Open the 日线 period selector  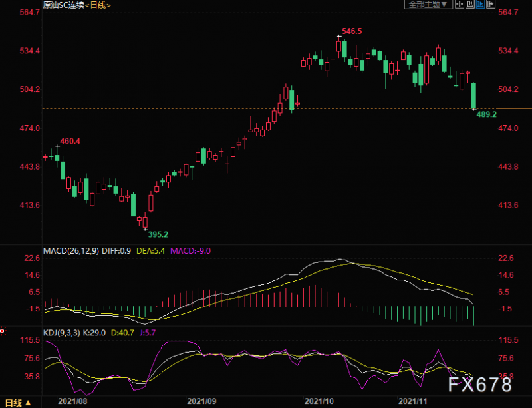[x=18, y=403]
